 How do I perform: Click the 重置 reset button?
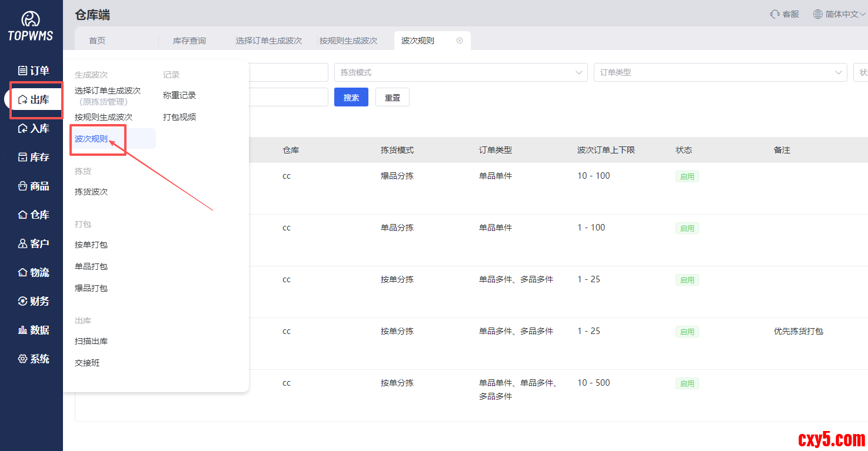[x=393, y=98]
